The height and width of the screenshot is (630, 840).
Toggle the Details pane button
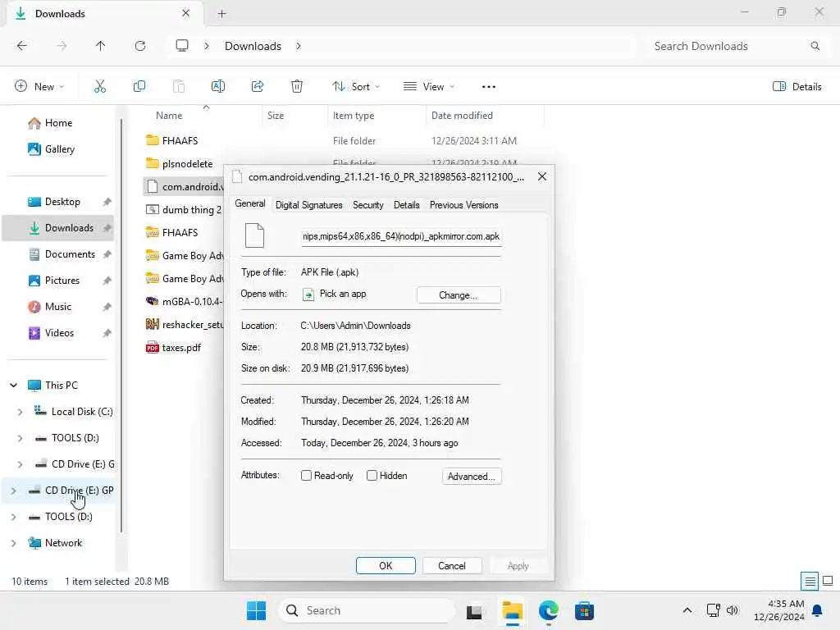click(x=797, y=87)
